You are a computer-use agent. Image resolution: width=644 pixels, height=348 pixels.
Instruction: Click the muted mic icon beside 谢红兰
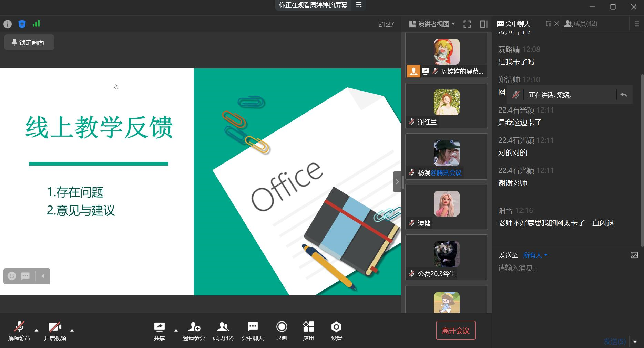click(412, 122)
